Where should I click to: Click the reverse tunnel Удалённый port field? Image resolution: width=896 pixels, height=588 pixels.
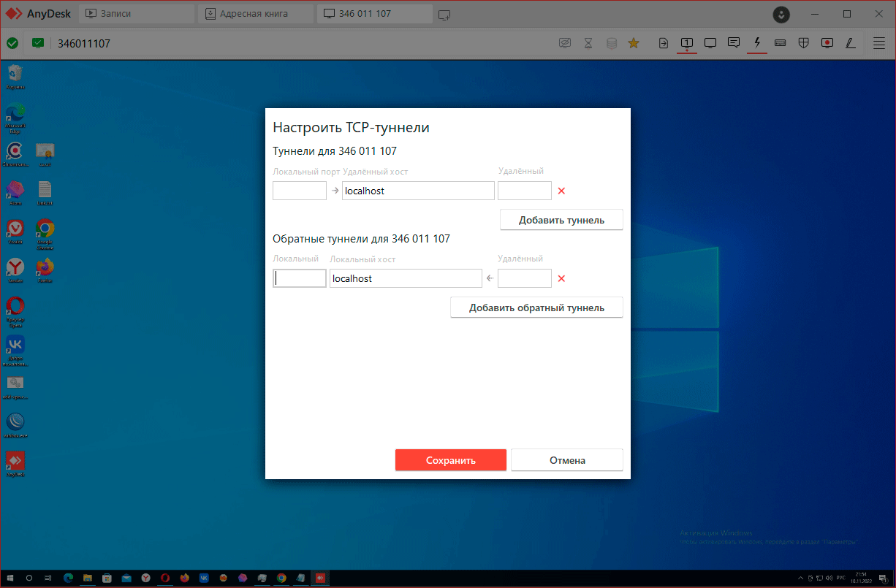pos(525,278)
